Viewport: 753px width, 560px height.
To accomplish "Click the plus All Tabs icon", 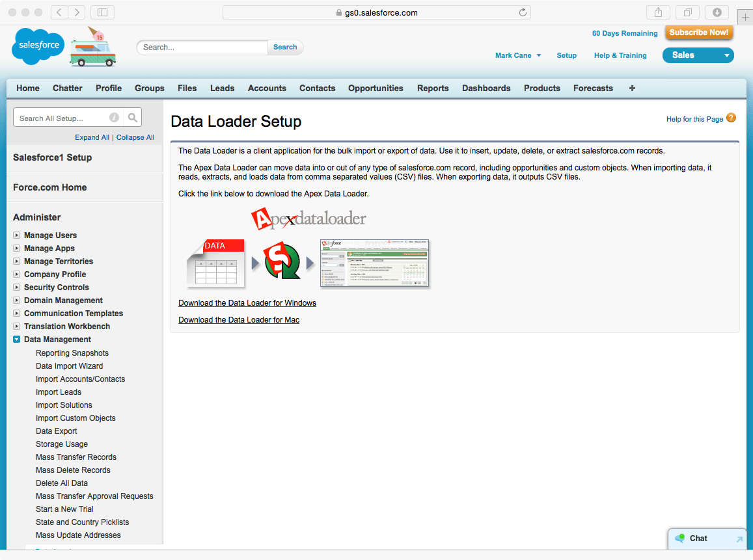I will click(x=632, y=88).
